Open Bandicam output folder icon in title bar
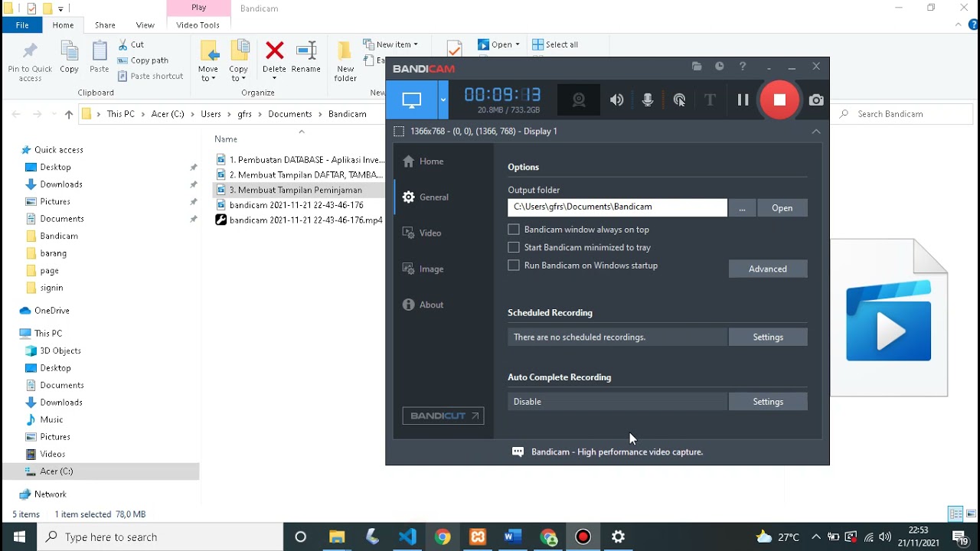Viewport: 980px width, 551px height. (x=697, y=67)
